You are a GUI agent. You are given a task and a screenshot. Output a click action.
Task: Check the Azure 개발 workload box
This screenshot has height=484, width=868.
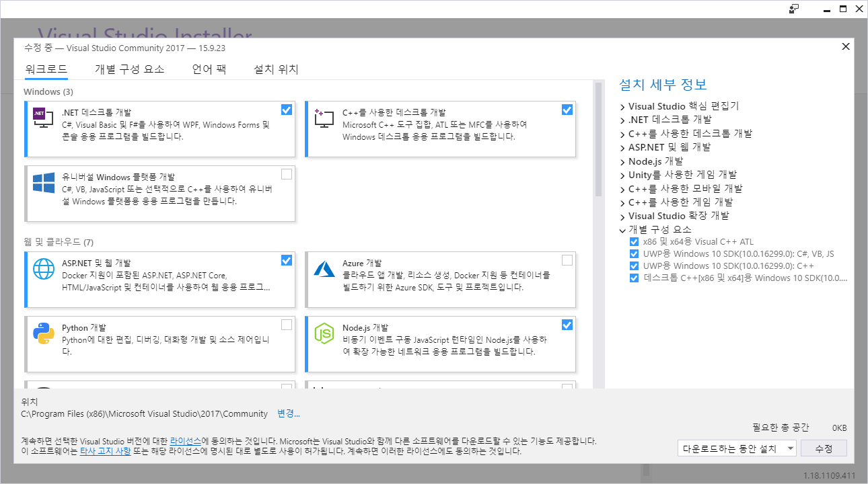click(x=567, y=260)
